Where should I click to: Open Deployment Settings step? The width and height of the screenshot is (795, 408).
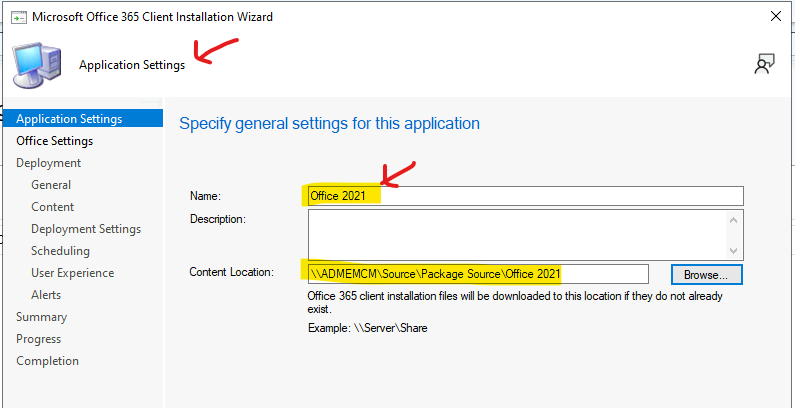click(86, 229)
